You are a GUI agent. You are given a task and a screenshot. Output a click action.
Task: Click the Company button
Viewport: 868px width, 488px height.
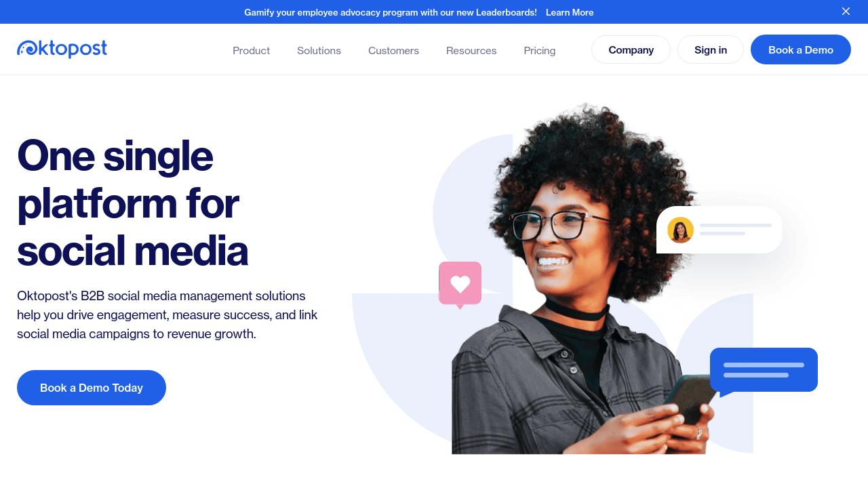coord(631,49)
